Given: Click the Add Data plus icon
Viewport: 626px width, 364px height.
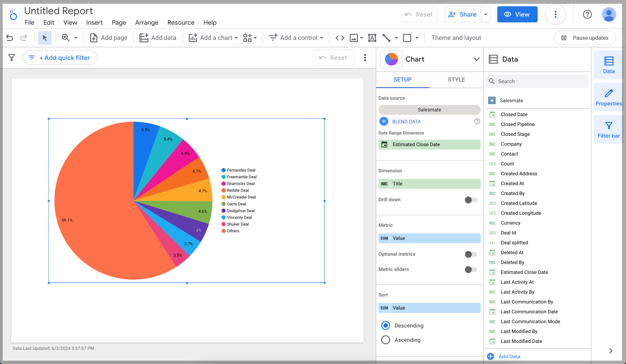Looking at the screenshot, I should pyautogui.click(x=490, y=356).
